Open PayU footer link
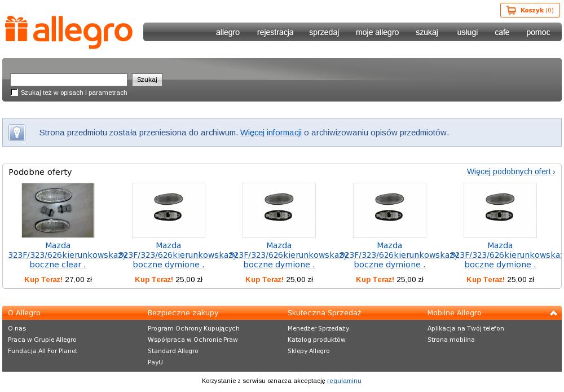The height and width of the screenshot is (392, 564). coord(155,362)
